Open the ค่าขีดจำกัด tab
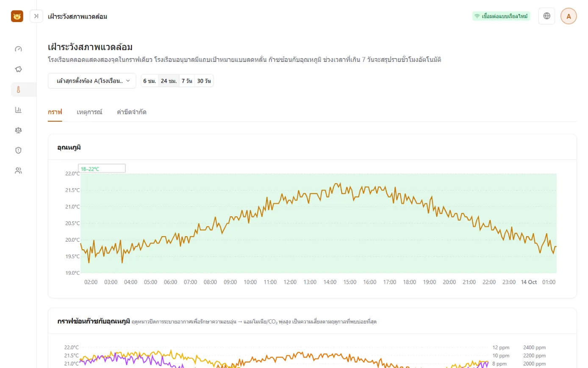 132,112
